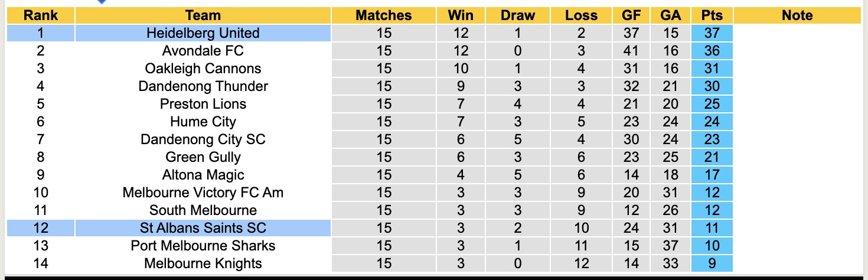Select the Preston Lions team name
Image resolution: width=868 pixels, height=280 pixels.
(x=203, y=104)
